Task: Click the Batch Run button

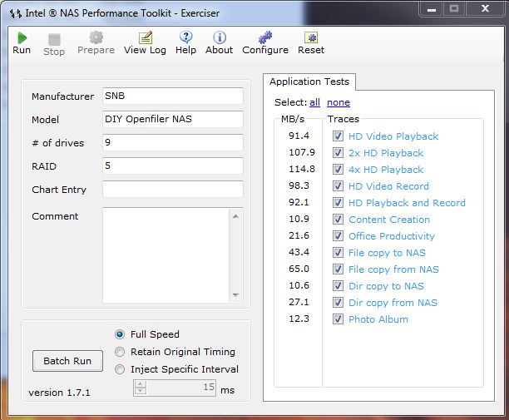Action: (x=67, y=361)
